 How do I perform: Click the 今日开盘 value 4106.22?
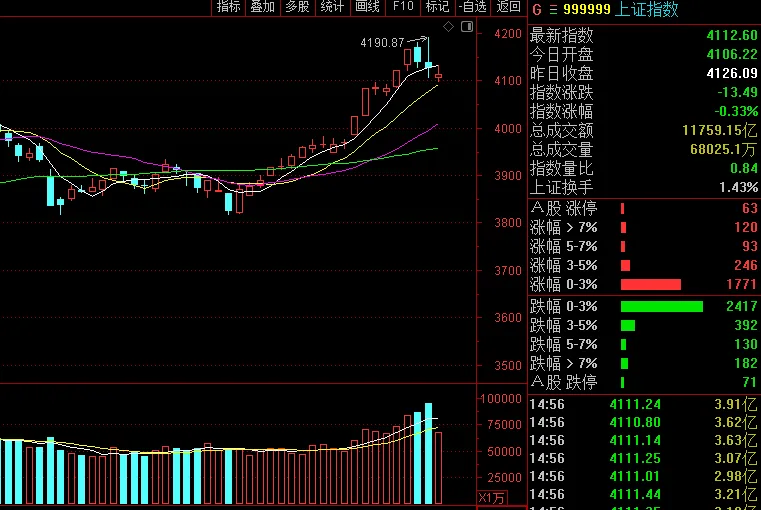point(732,54)
